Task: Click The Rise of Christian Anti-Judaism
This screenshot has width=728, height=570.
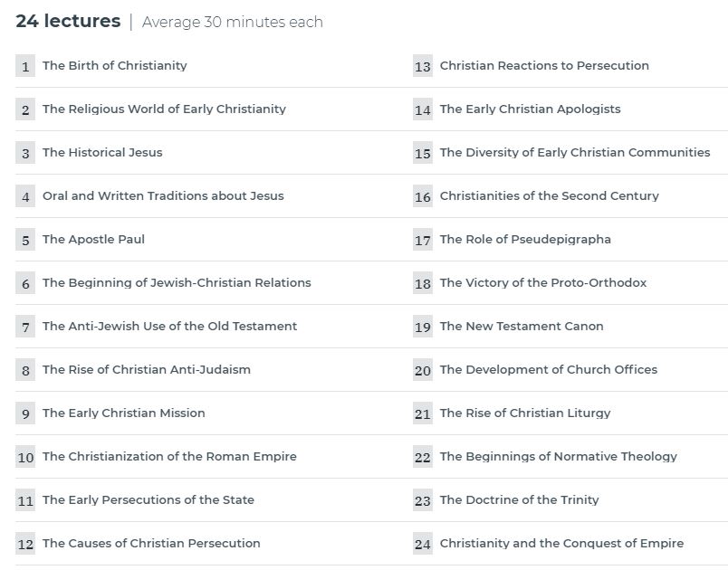Action: [147, 370]
